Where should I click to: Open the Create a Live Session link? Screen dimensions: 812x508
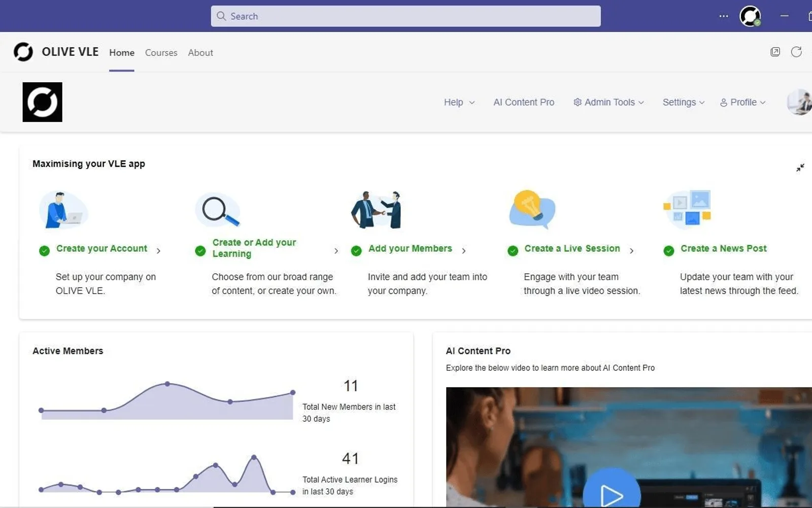pyautogui.click(x=572, y=248)
